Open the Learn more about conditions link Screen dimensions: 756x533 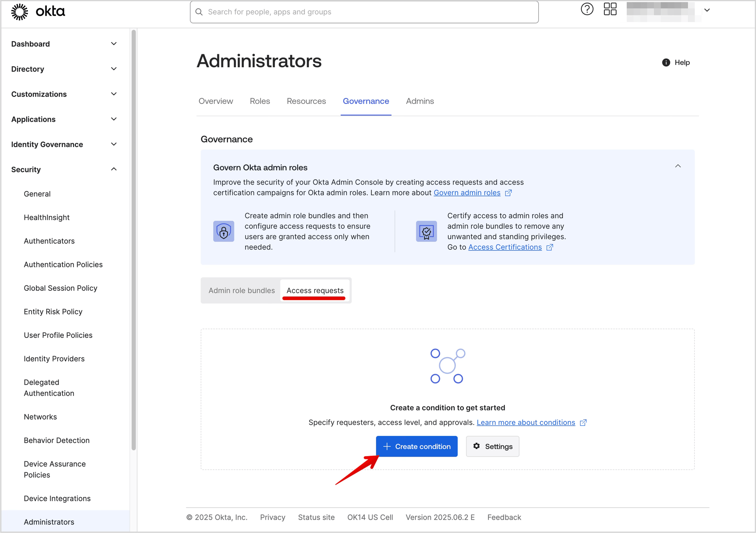527,422
